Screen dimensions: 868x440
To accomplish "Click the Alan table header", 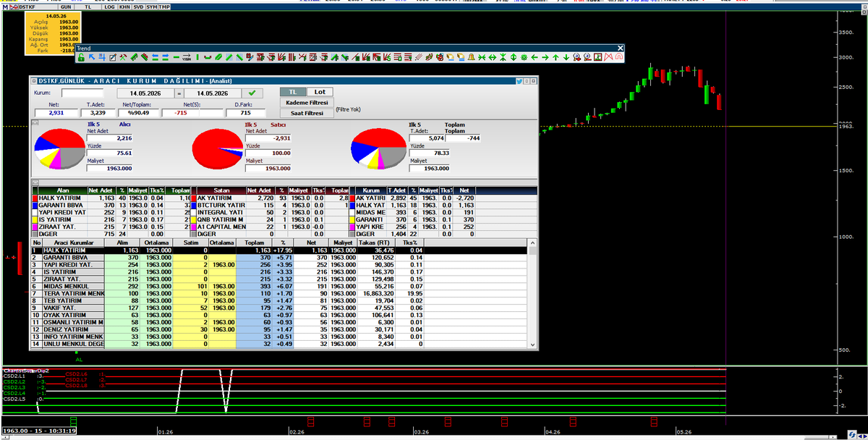I will (x=63, y=190).
